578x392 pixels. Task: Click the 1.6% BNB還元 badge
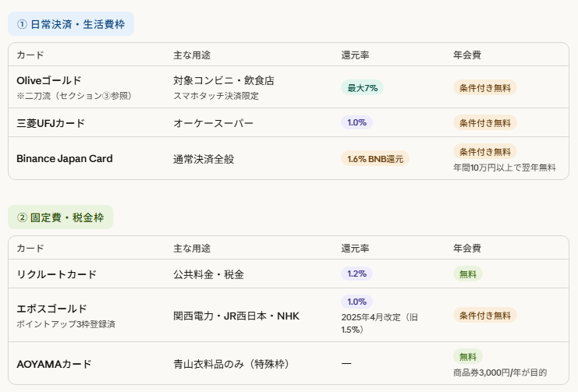click(x=374, y=159)
